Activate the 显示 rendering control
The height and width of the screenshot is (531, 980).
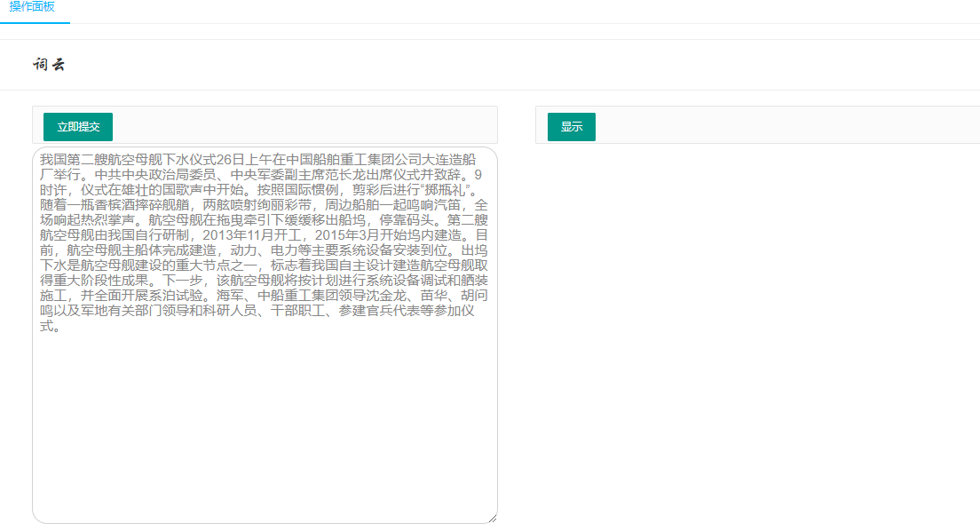click(x=571, y=127)
